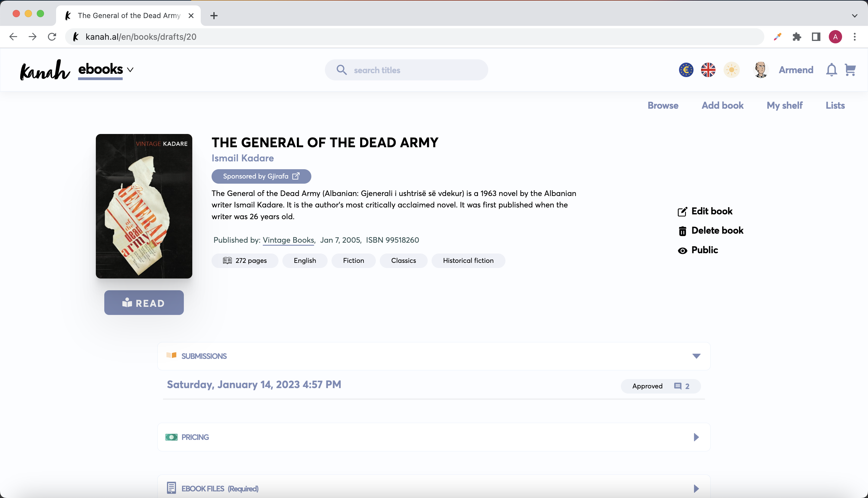The image size is (868, 498).
Task: Select the English language tag
Action: (x=305, y=261)
